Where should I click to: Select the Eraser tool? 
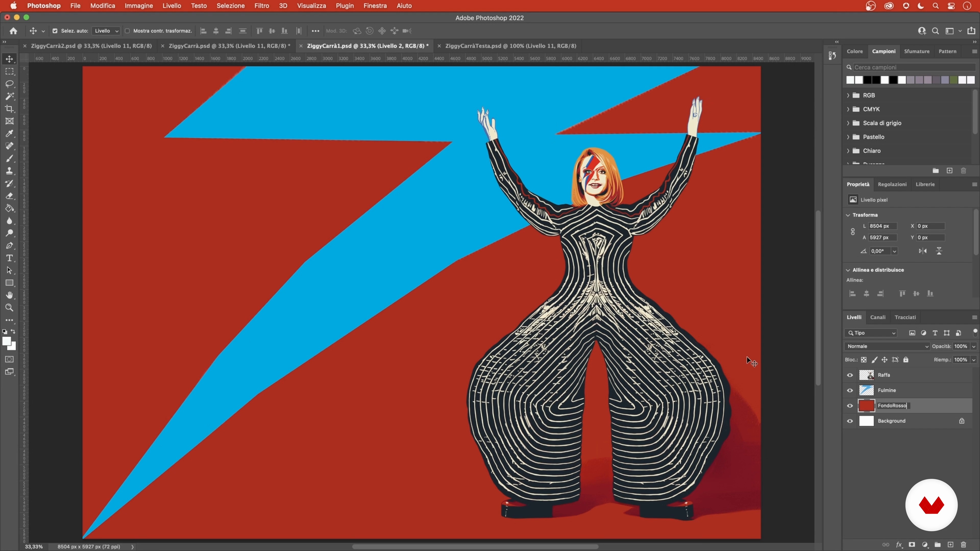click(9, 196)
